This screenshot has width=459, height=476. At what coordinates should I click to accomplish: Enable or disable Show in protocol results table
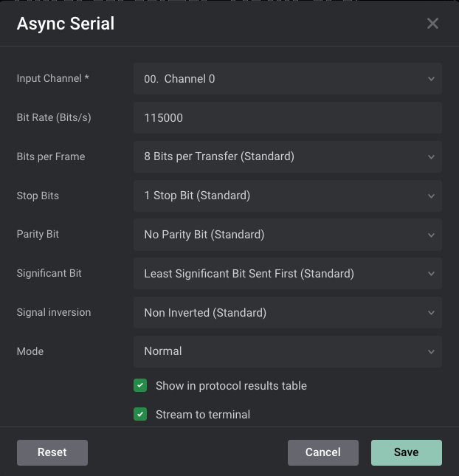[140, 385]
